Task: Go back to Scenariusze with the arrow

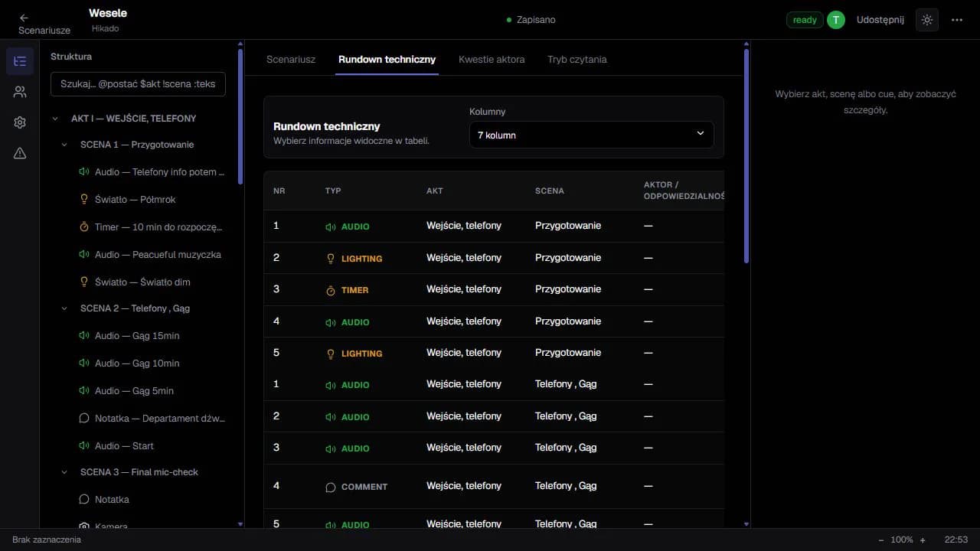Action: [24, 18]
